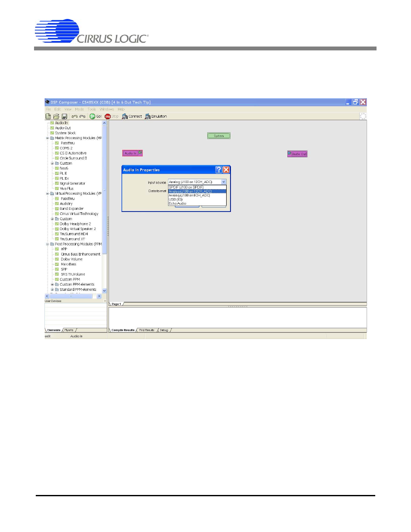Open the Edit menu
Viewport: 411px width, 532px height.
pos(57,109)
